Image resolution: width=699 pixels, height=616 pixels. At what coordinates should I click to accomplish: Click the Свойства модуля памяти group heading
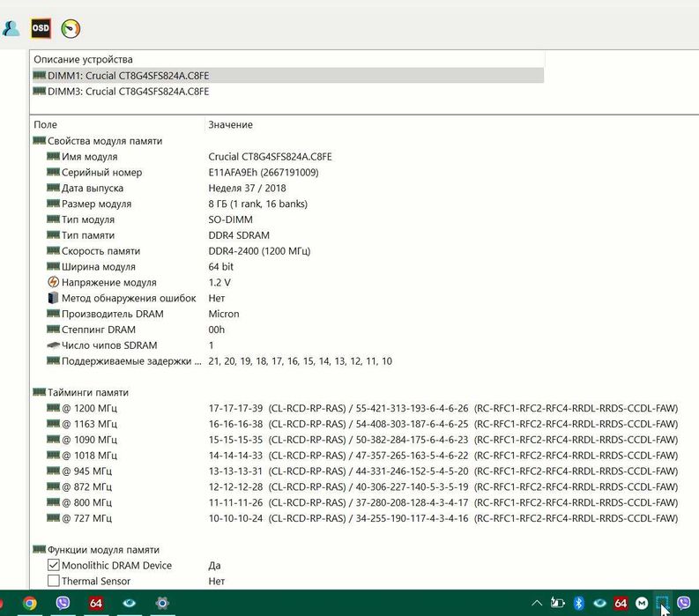coord(105,141)
